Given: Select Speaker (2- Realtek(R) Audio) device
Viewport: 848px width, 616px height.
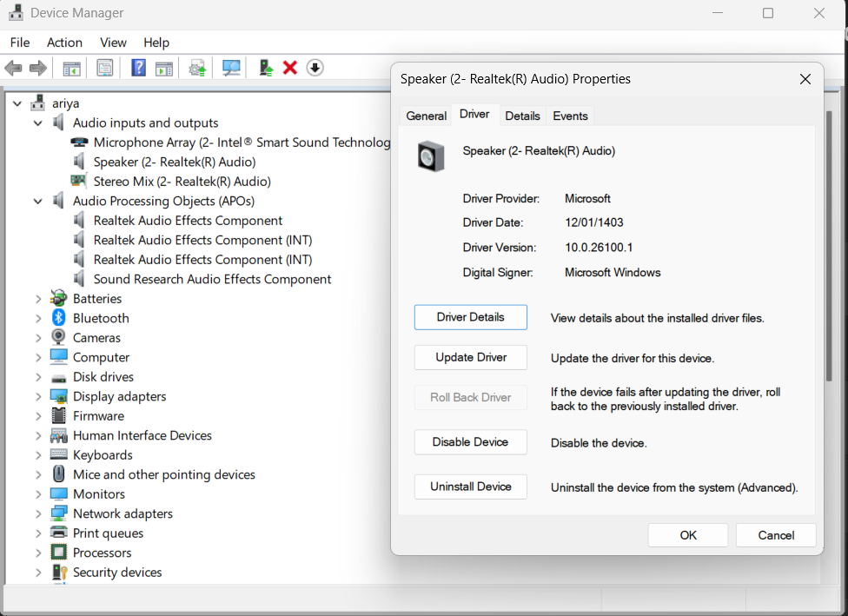Looking at the screenshot, I should (x=174, y=162).
